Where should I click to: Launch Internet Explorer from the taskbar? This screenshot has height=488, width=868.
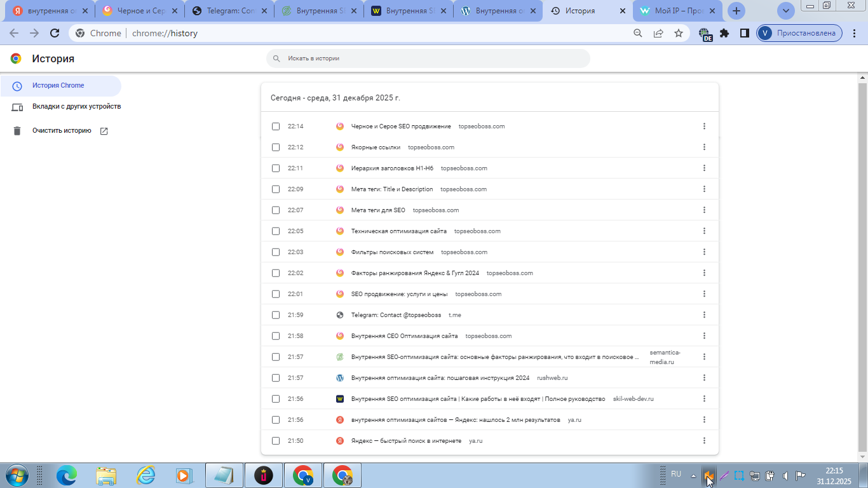point(146,475)
